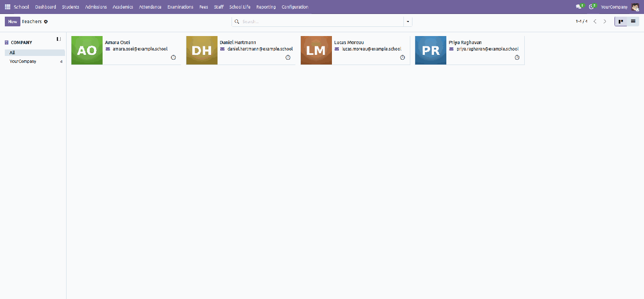
Task: Click email icon on Priya Raghavan card
Action: (452, 49)
